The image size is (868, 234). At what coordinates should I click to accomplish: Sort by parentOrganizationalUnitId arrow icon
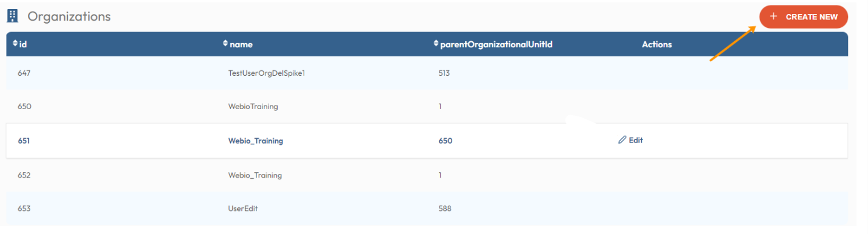click(x=436, y=44)
